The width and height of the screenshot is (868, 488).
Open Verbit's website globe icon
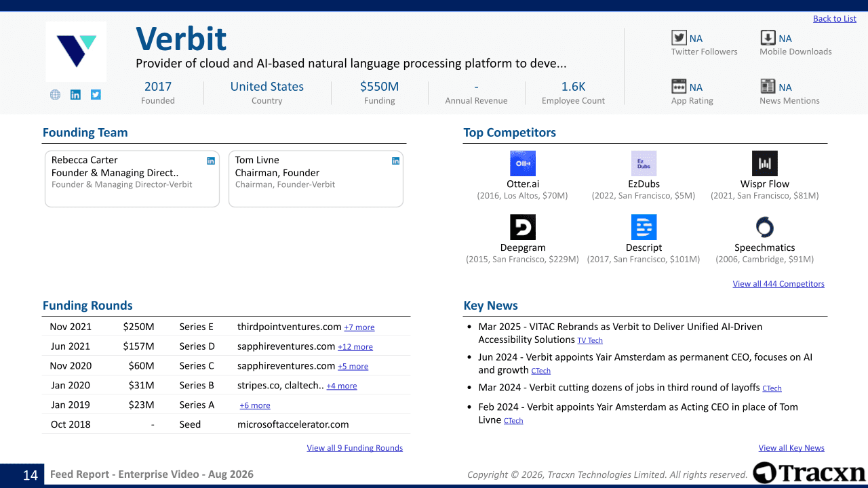[x=55, y=95]
